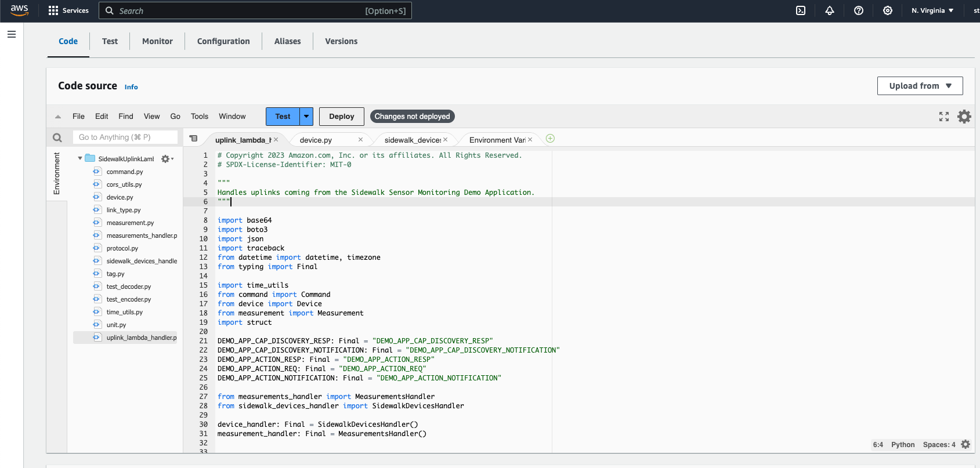Toggle the side navigation hamburger menu

12,34
